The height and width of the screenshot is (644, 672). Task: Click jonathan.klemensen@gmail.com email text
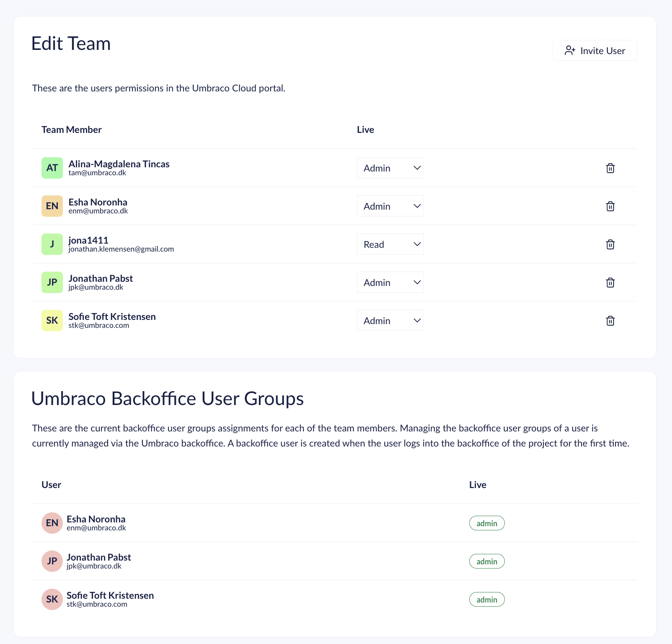pos(121,249)
